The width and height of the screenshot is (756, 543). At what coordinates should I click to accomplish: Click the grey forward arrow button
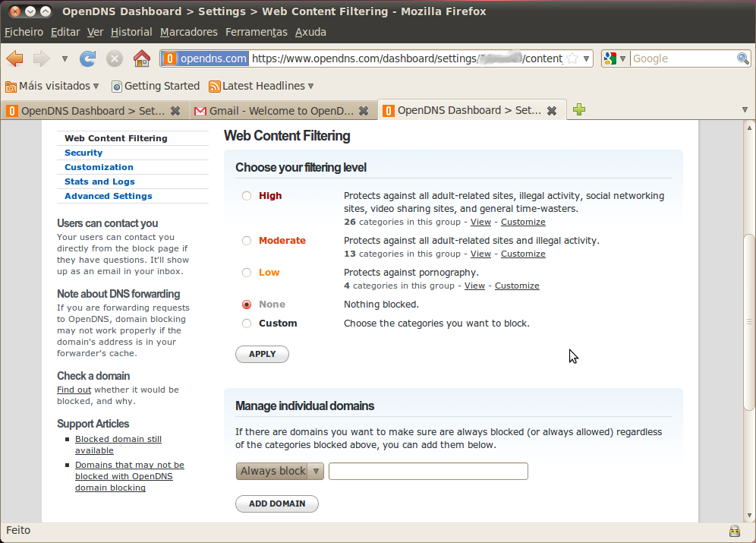[x=41, y=58]
